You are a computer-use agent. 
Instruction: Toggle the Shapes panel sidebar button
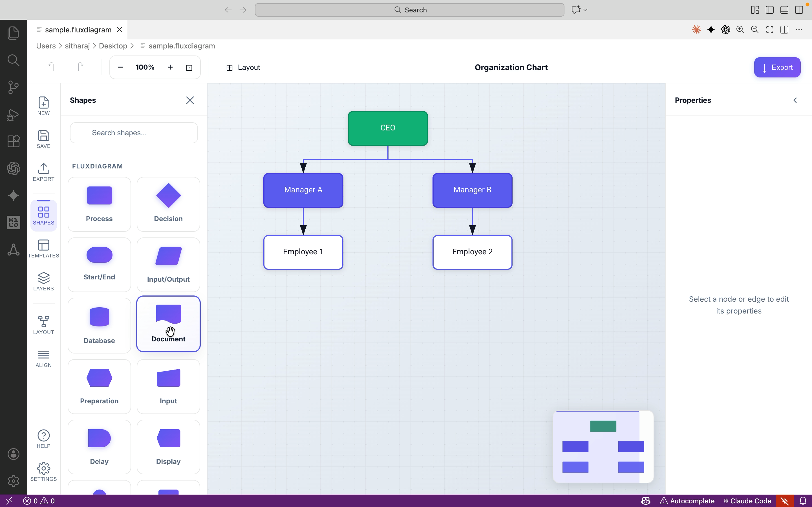point(44,215)
